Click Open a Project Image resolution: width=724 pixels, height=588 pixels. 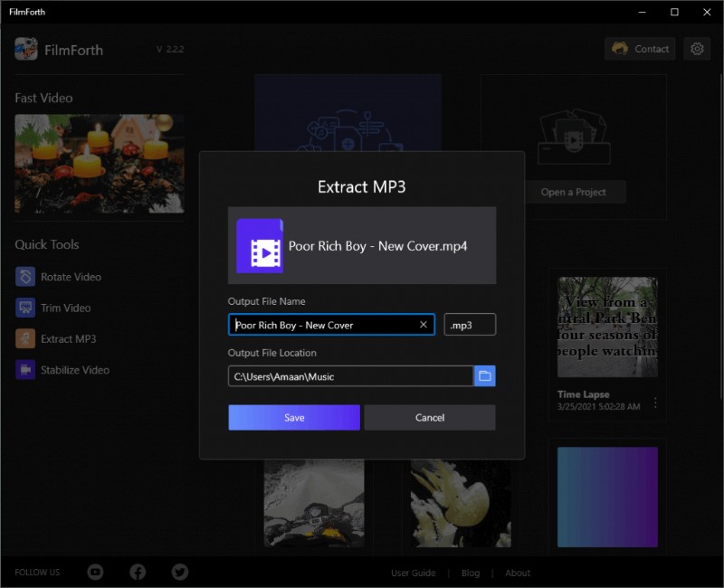[x=575, y=192]
